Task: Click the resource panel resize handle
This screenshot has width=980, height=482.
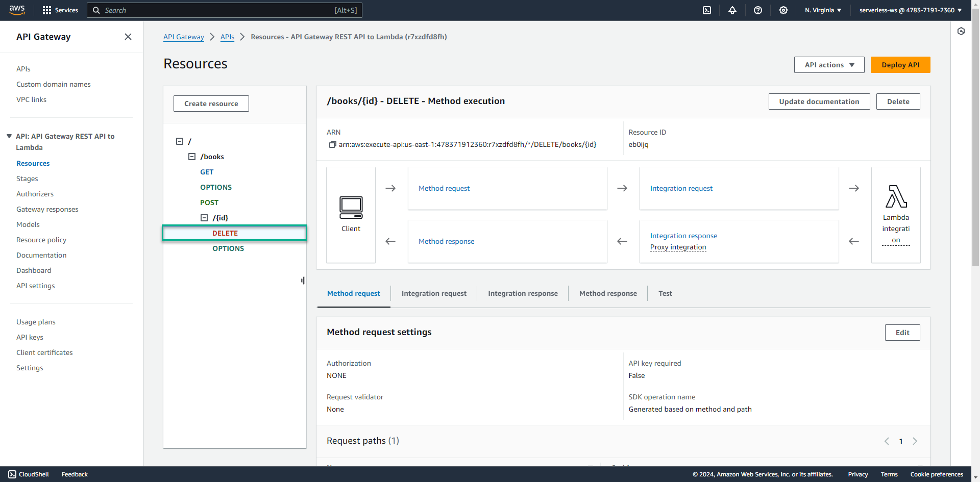Action: tap(303, 281)
